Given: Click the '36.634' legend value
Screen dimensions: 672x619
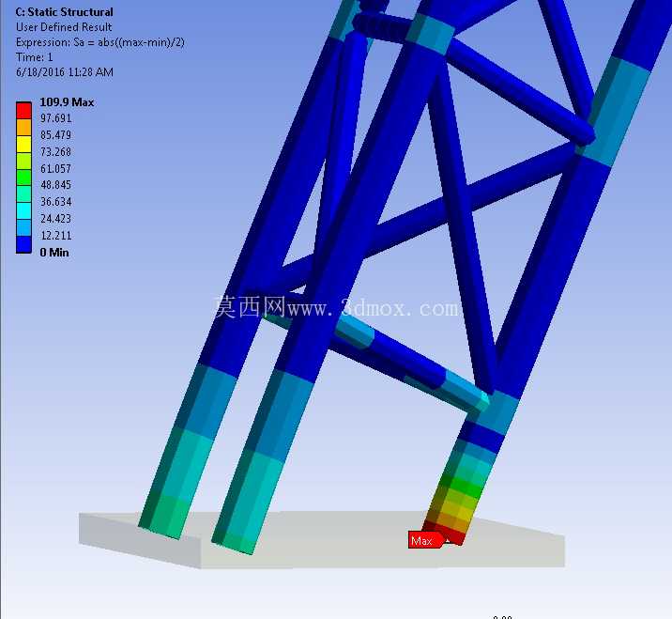Looking at the screenshot, I should [55, 202].
